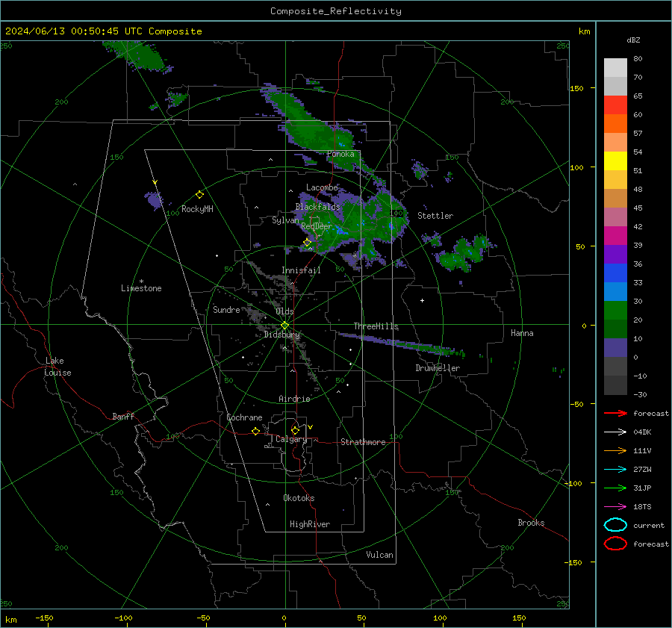The image size is (672, 628).
Task: Click the Stettler city label
Action: coord(435,216)
